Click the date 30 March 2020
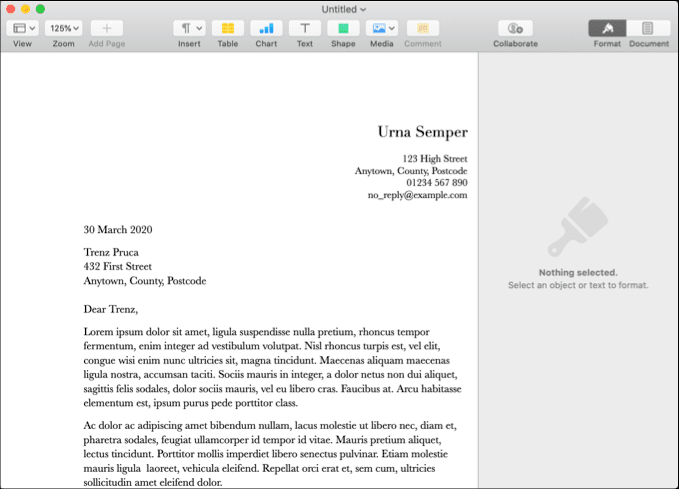 coord(118,230)
